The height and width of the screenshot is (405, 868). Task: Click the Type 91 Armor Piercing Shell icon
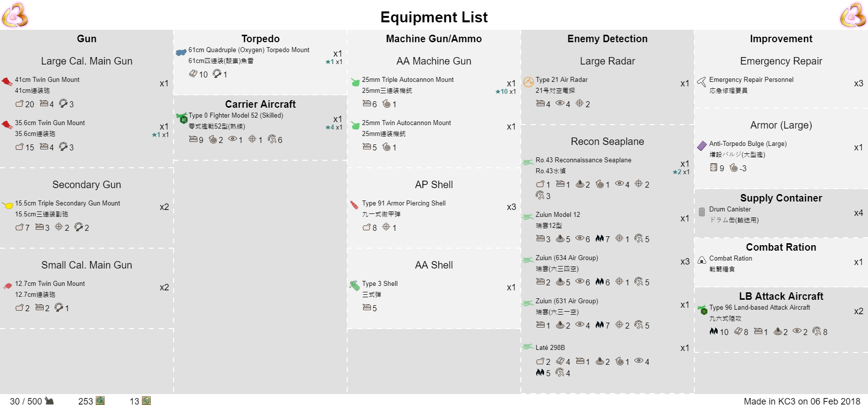(x=354, y=205)
